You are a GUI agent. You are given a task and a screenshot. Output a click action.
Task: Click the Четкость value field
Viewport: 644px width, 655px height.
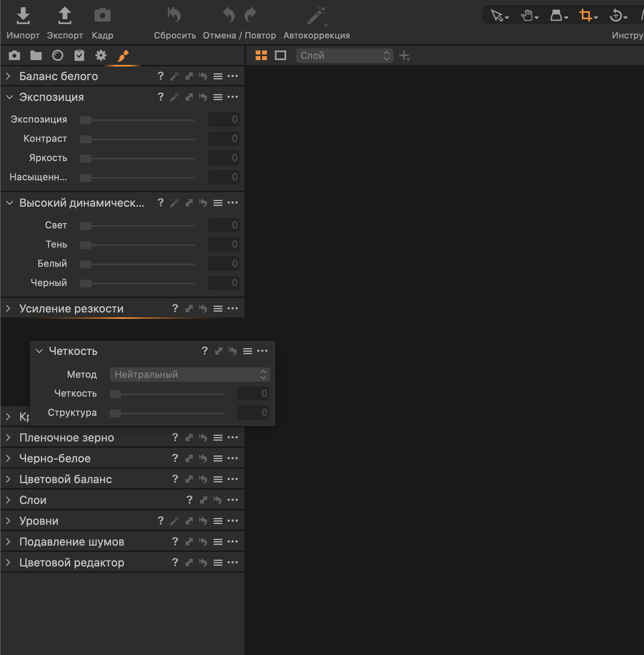point(253,394)
